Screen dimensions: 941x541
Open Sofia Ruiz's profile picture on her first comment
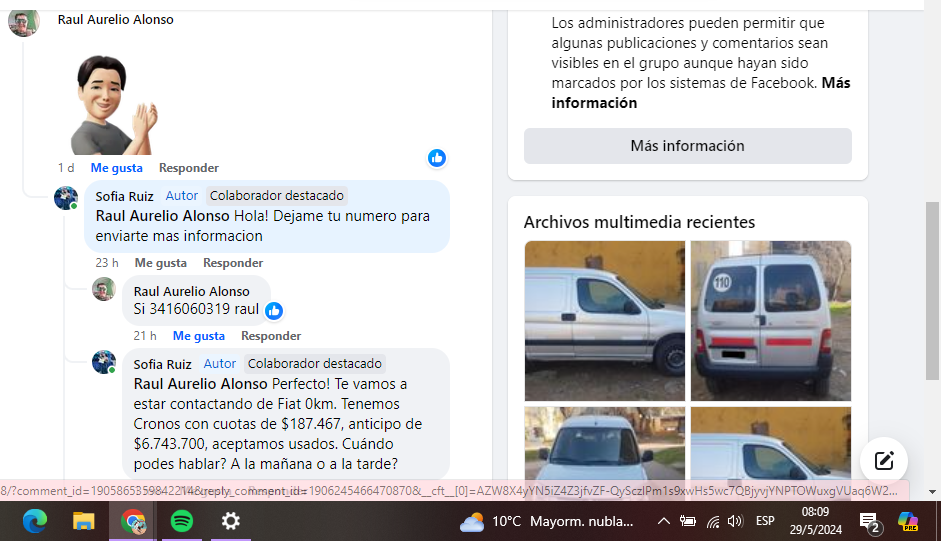point(66,198)
